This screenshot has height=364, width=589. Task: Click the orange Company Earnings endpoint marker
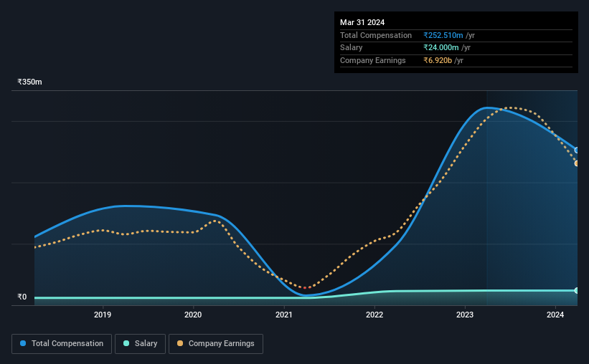(577, 163)
